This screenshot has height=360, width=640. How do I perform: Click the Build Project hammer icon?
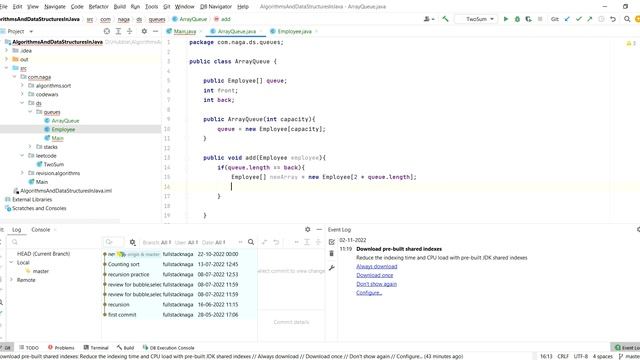[445, 19]
